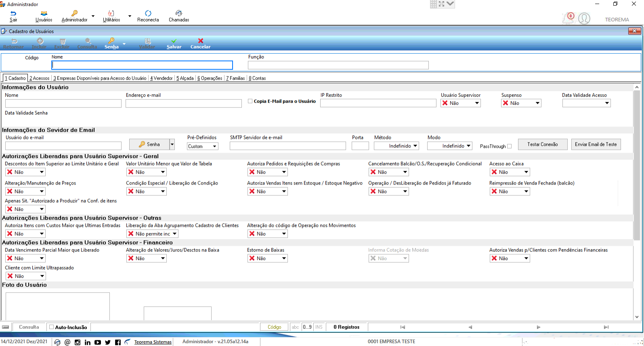Click the headset support icon in status bar

57,342
